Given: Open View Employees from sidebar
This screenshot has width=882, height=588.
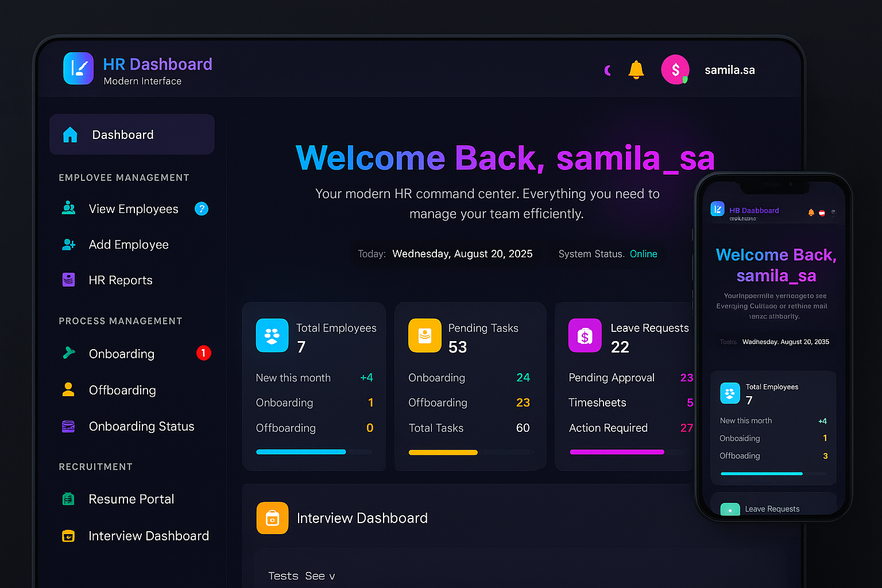Looking at the screenshot, I should (133, 209).
